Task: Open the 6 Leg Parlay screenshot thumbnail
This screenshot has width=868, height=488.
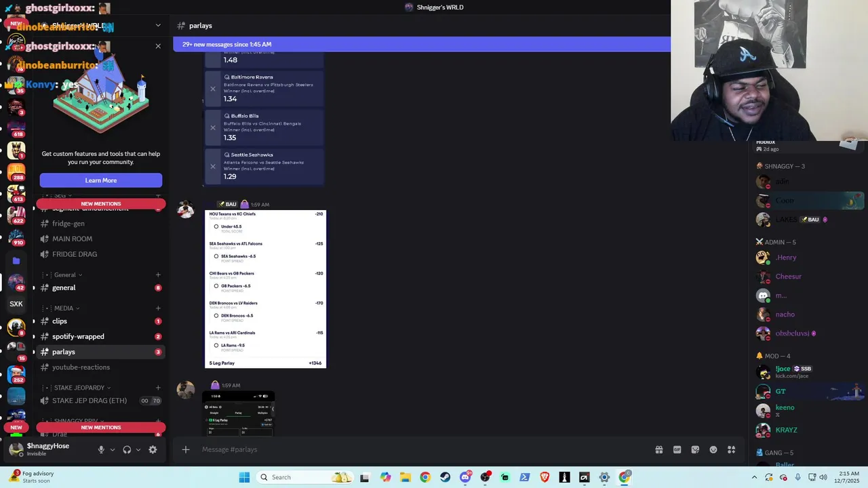Action: tap(239, 413)
